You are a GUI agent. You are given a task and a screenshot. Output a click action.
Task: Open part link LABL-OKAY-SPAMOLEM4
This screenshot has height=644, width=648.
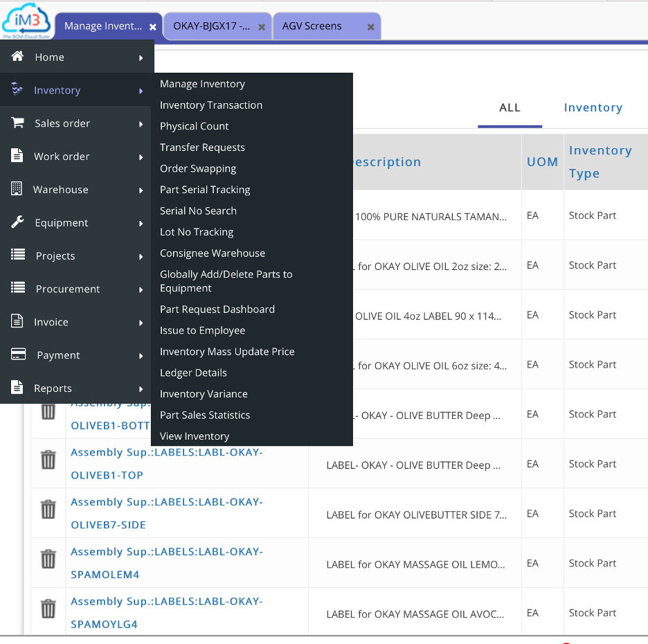[167, 563]
